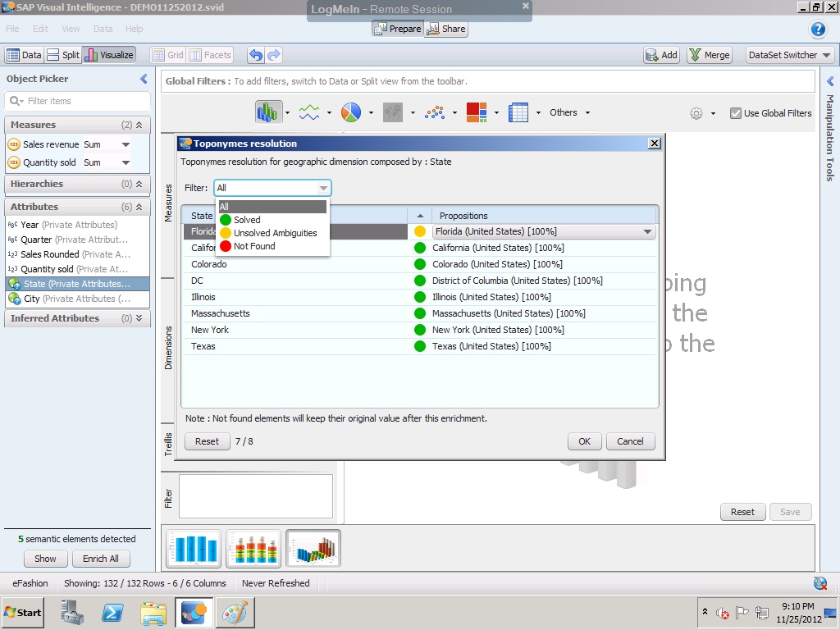Click Cancel in Toponymes resolution dialog
The width and height of the screenshot is (840, 630).
[630, 441]
